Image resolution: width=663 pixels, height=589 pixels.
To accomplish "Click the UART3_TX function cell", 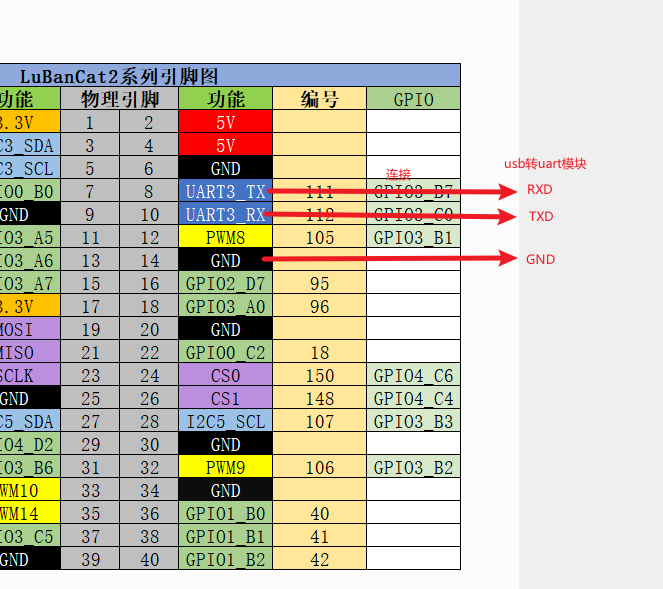I will (x=225, y=191).
